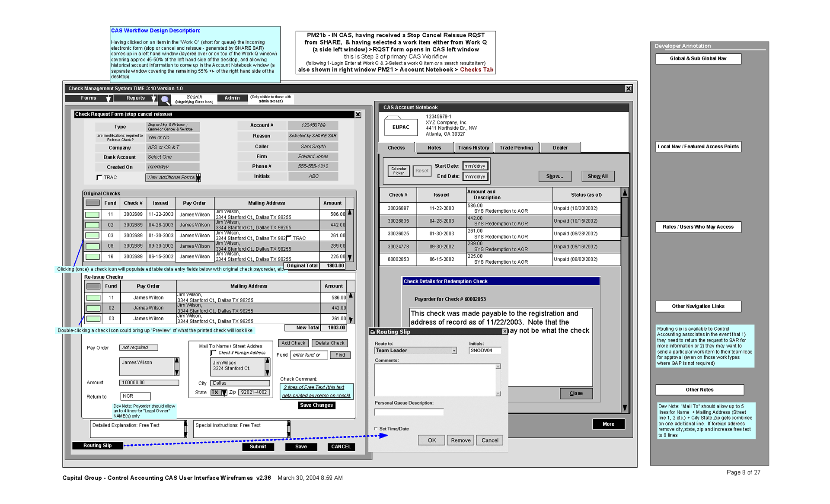830x504 pixels.
Task: Click green check icon for fund 16 original check
Action: (92, 257)
